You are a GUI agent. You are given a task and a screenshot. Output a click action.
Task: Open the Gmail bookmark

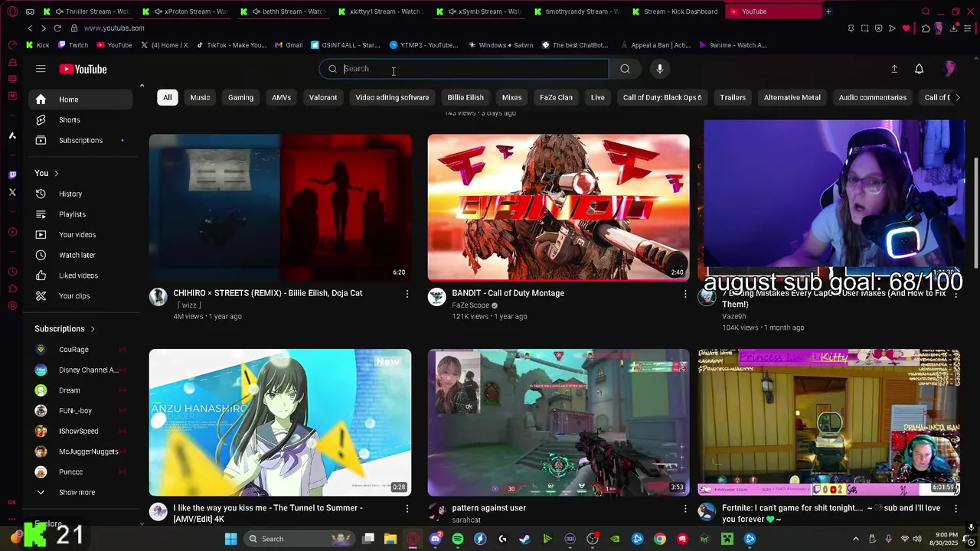coord(288,45)
